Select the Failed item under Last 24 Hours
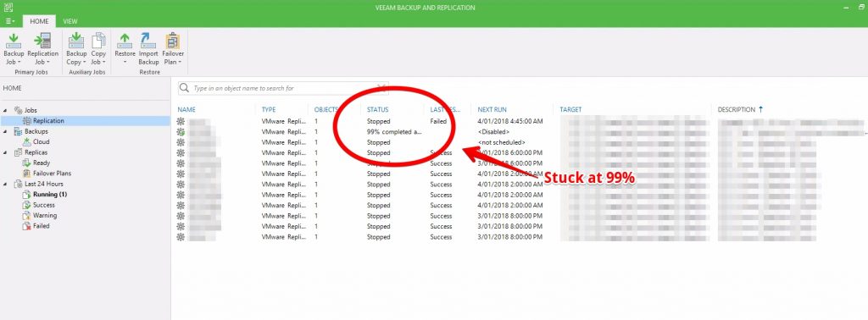 pyautogui.click(x=41, y=226)
